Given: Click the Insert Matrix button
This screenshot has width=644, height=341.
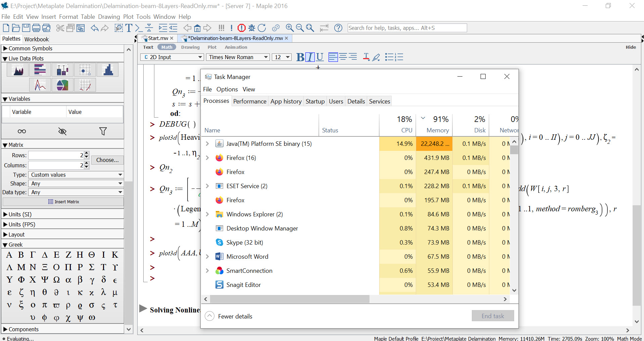Looking at the screenshot, I should (63, 202).
